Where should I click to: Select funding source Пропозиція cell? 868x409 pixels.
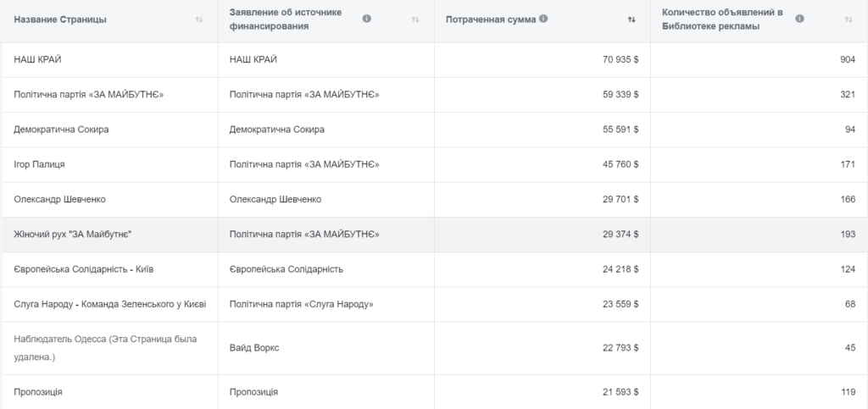click(253, 392)
